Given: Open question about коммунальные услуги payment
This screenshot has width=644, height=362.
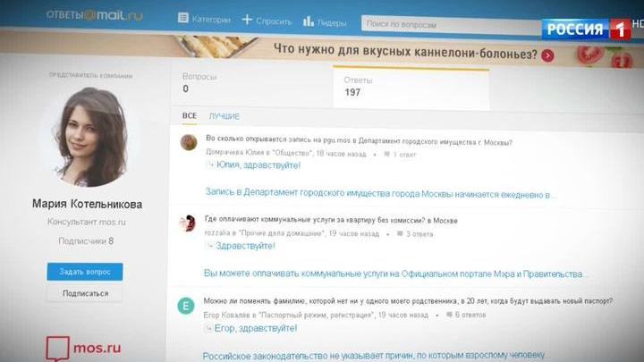Looking at the screenshot, I should (x=331, y=220).
